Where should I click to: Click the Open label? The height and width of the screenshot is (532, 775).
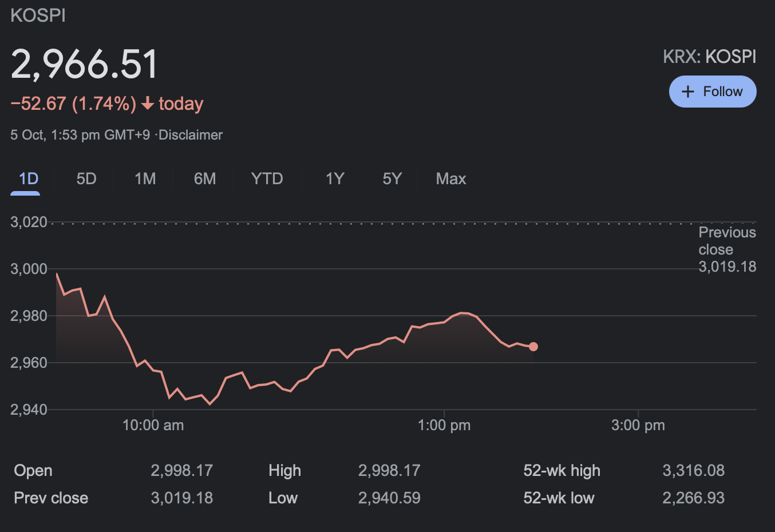(33, 471)
